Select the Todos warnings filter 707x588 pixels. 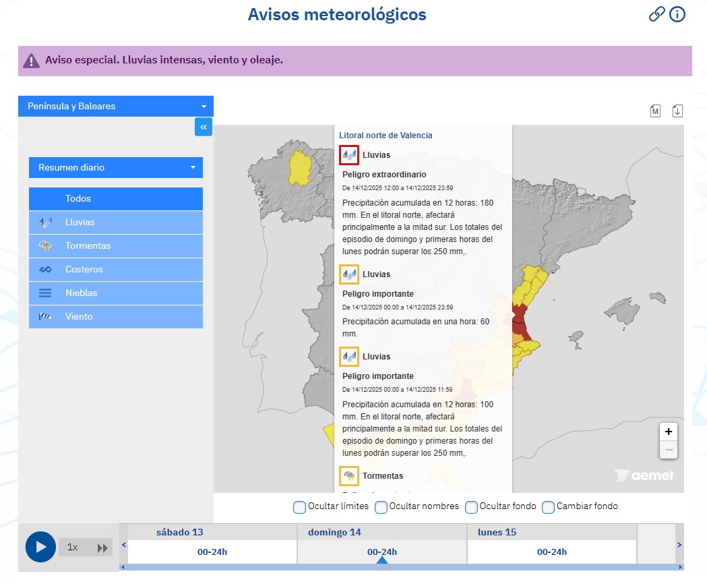115,198
